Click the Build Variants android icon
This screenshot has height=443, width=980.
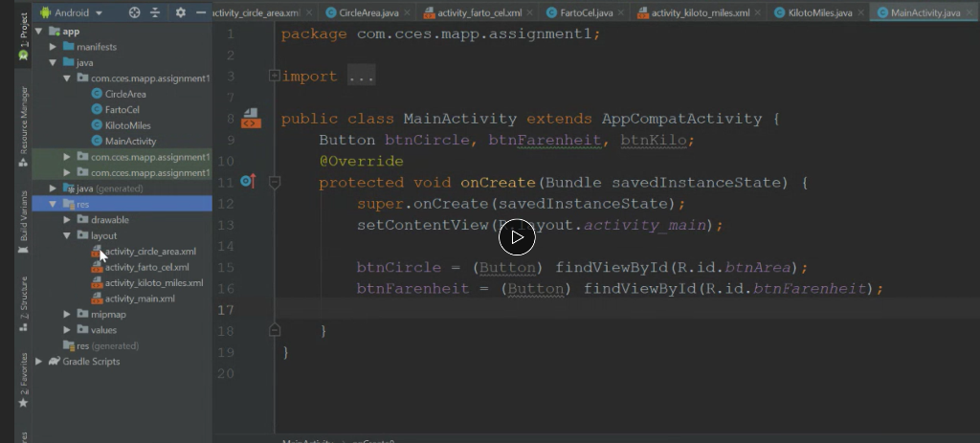click(x=23, y=250)
